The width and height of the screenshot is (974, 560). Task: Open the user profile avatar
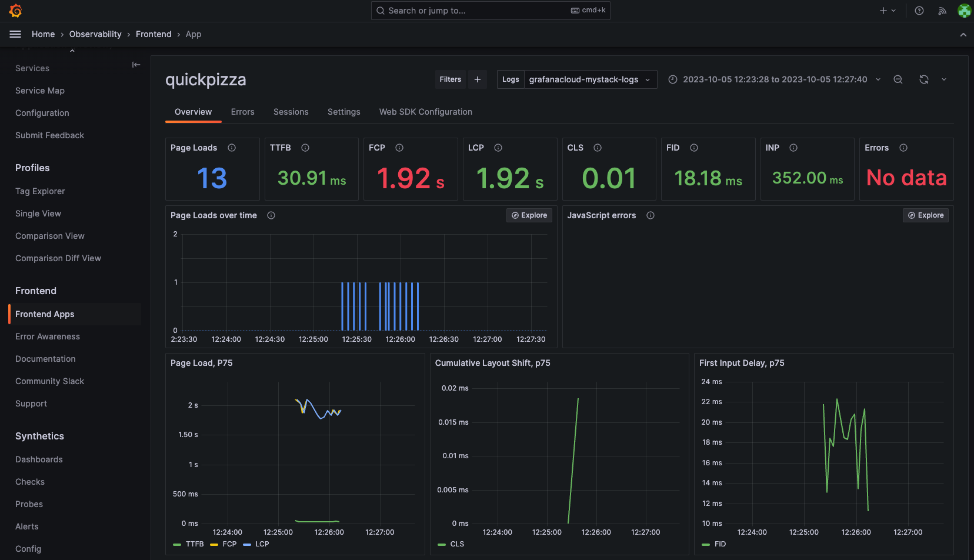(x=964, y=11)
